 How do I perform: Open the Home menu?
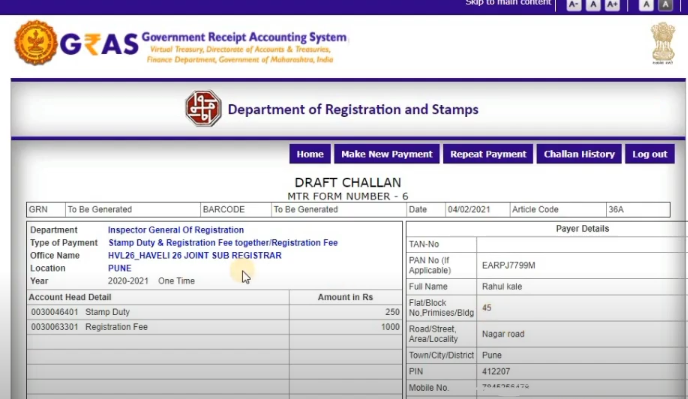310,154
